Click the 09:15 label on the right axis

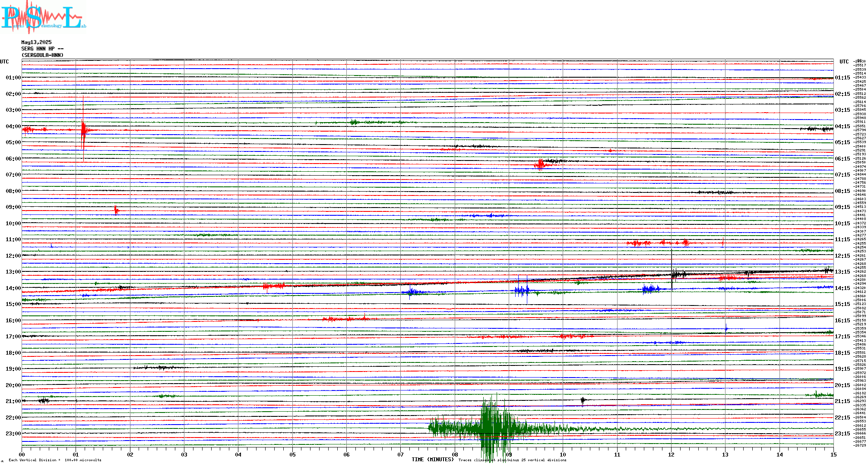pos(843,207)
